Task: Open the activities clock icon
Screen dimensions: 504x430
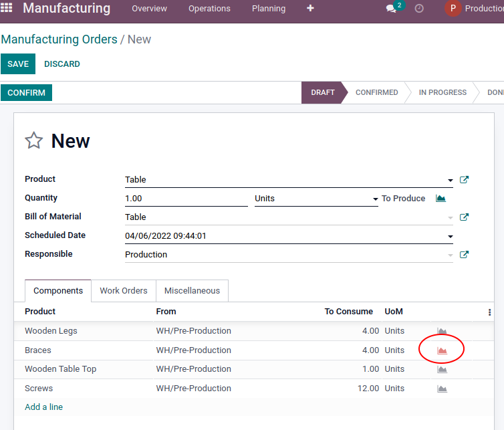Action: click(419, 9)
